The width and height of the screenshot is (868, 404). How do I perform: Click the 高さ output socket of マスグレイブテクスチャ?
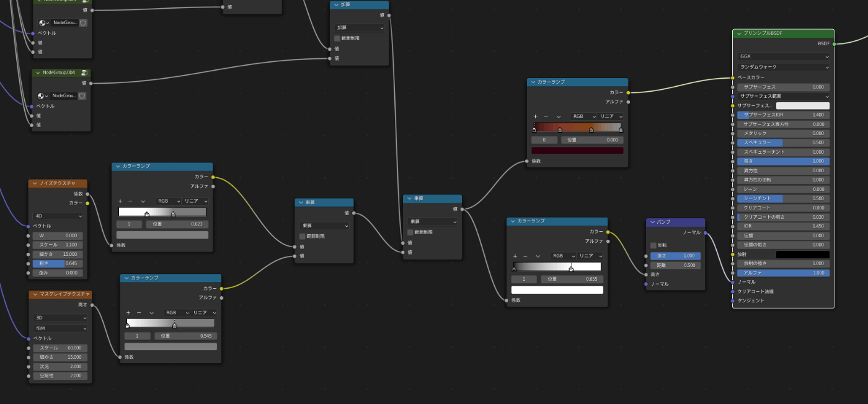coord(92,305)
